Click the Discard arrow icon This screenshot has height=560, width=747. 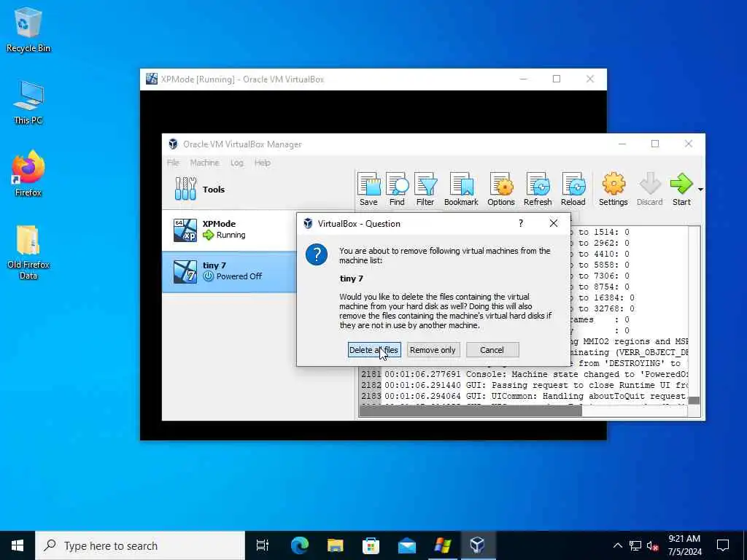coord(650,189)
